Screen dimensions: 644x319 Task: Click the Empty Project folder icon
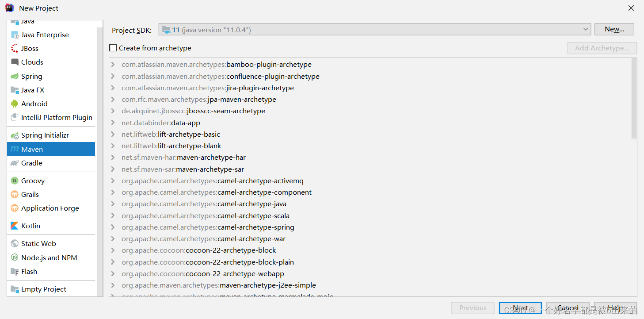pos(15,289)
